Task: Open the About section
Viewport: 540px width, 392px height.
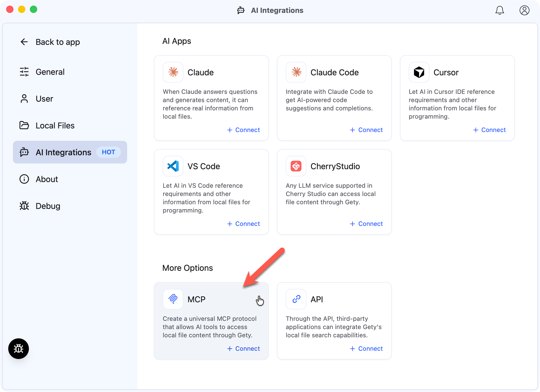Action: 46,179
